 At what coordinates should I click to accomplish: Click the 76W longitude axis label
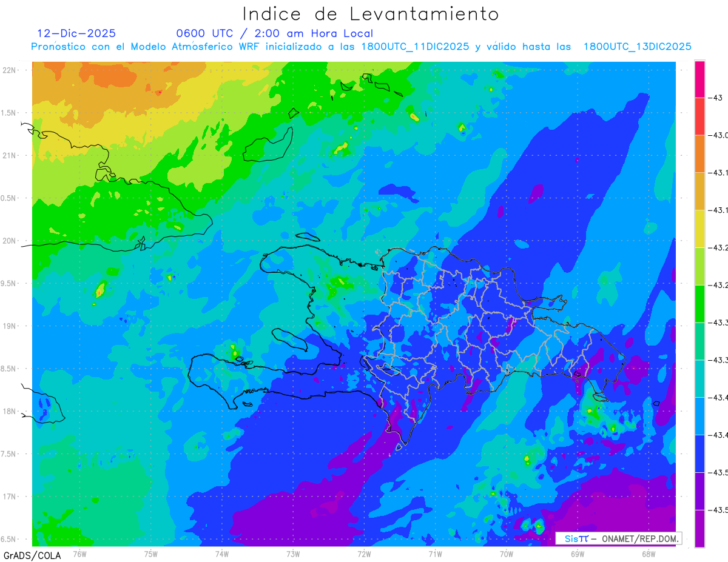(x=79, y=554)
